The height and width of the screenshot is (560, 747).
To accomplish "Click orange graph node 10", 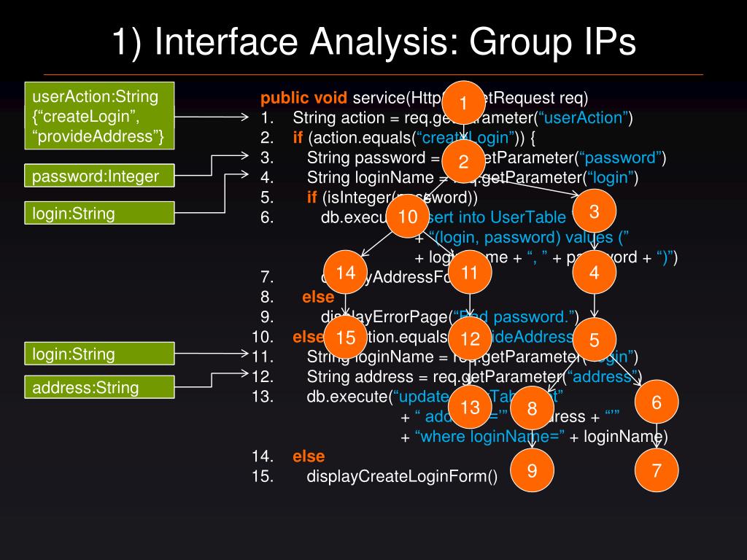I will pyautogui.click(x=408, y=216).
